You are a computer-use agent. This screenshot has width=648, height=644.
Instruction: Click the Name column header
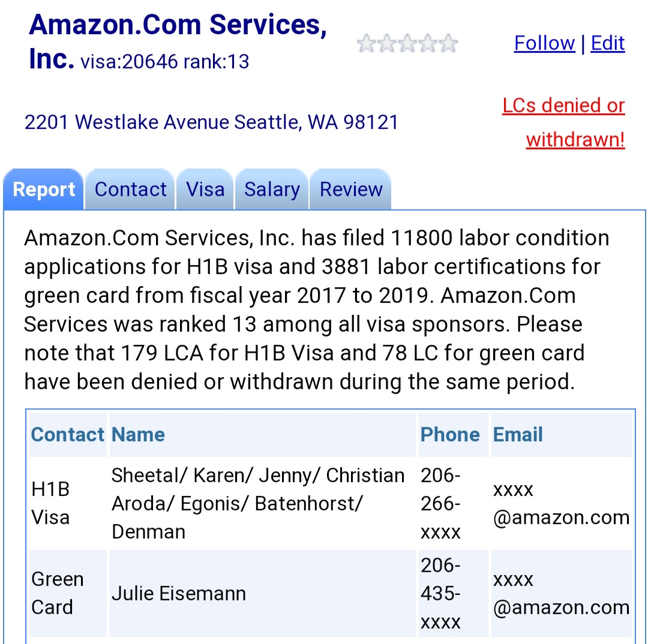tap(139, 435)
